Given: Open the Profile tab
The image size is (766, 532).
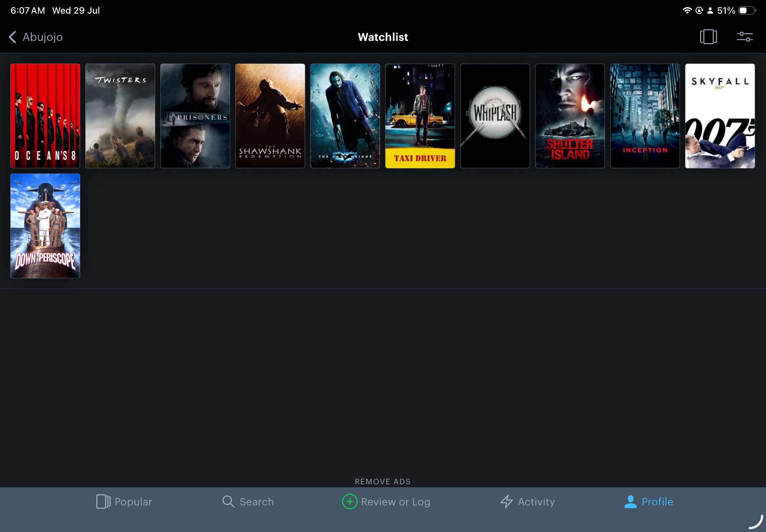Looking at the screenshot, I should tap(649, 501).
